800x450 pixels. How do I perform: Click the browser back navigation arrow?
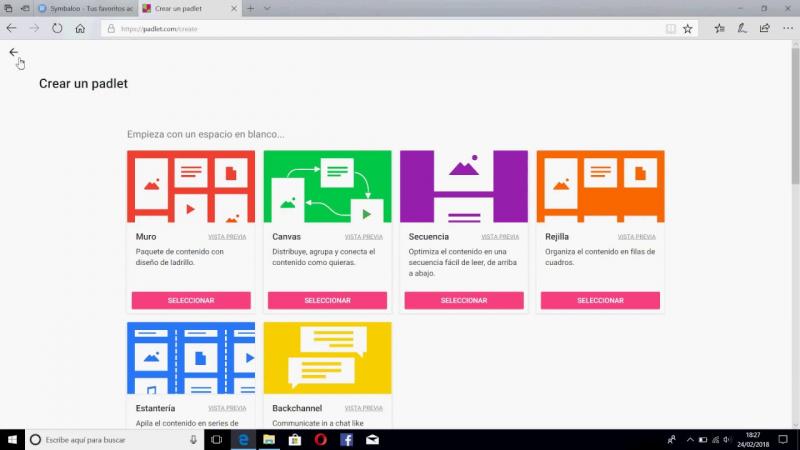11,29
